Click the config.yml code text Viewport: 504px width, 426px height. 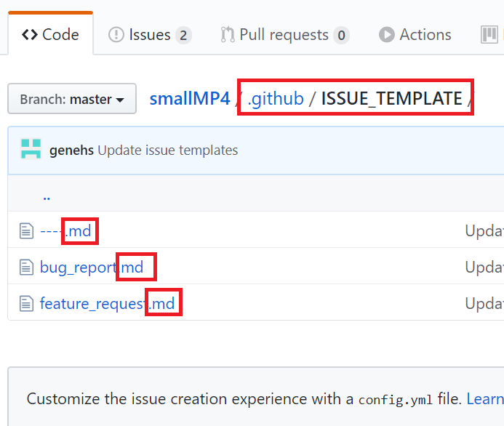396,400
